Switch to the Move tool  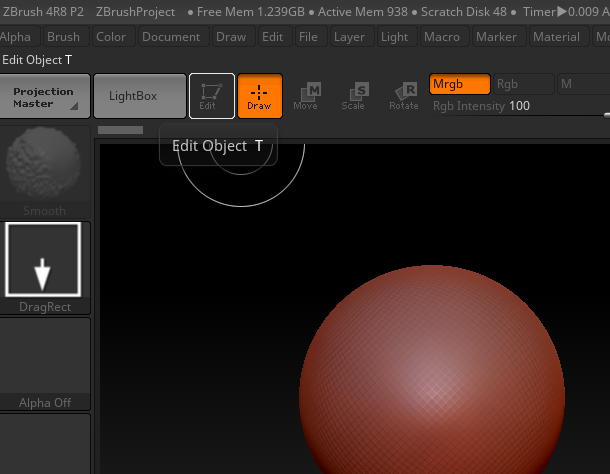(x=306, y=96)
